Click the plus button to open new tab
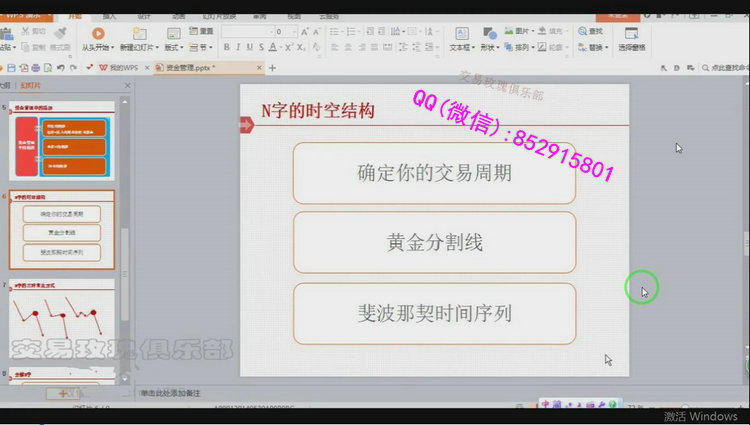Viewport: 750px width, 425px height. pos(272,67)
